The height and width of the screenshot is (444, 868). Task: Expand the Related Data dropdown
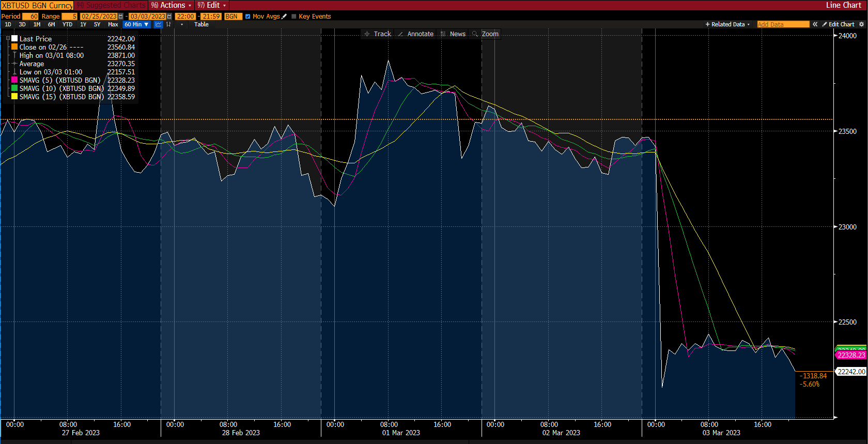pos(727,24)
